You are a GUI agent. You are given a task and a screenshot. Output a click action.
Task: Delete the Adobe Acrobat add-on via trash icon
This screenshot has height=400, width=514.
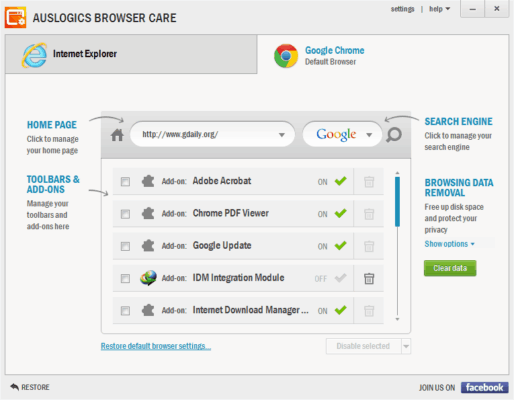369,182
